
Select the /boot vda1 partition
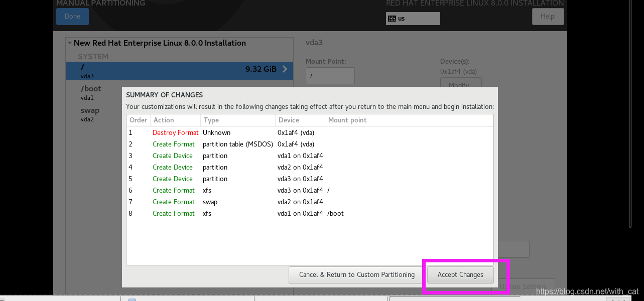(179, 92)
